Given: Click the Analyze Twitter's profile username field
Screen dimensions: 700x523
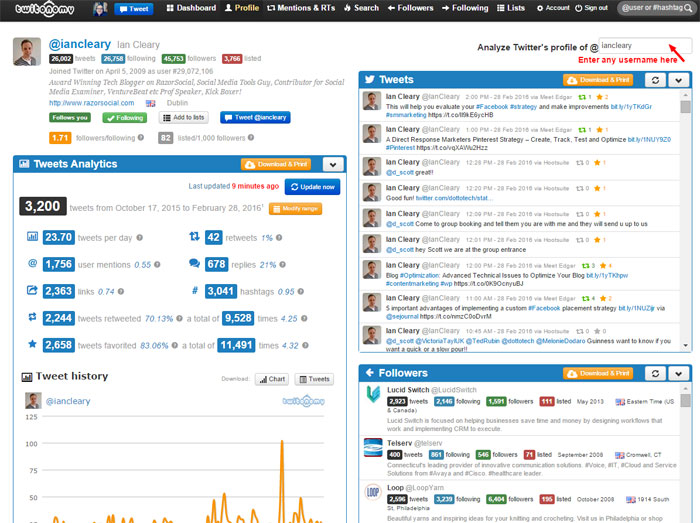Looking at the screenshot, I should pos(645,46).
